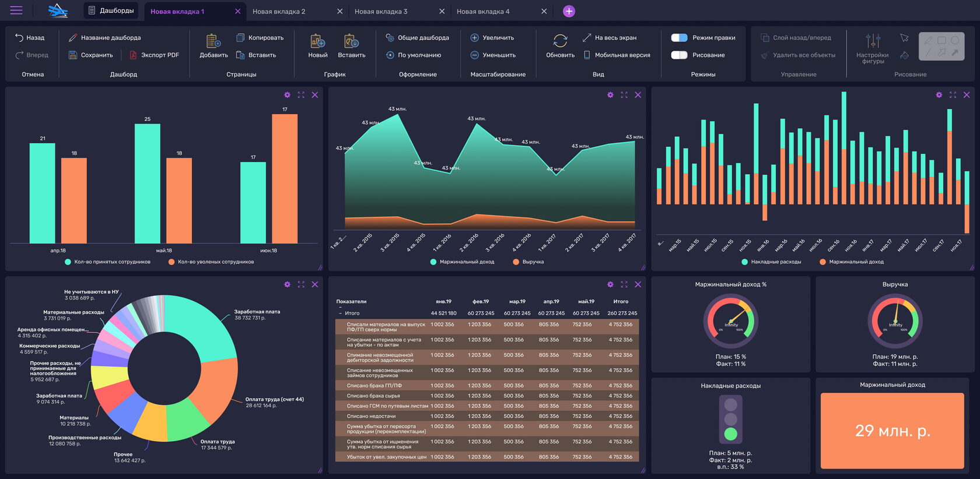Screen dimensions: 980x479
Task: Toggle the Режим правки switch
Action: tap(679, 38)
